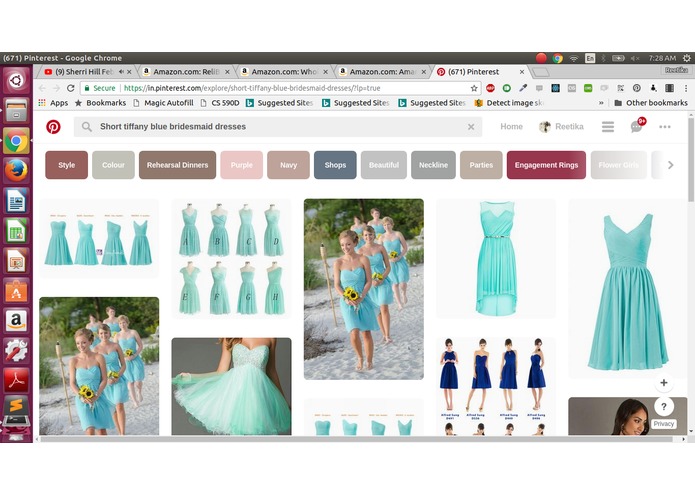Screen dimensions: 695x494
Task: Expand bookmarks overflow chevron
Action: click(x=601, y=103)
